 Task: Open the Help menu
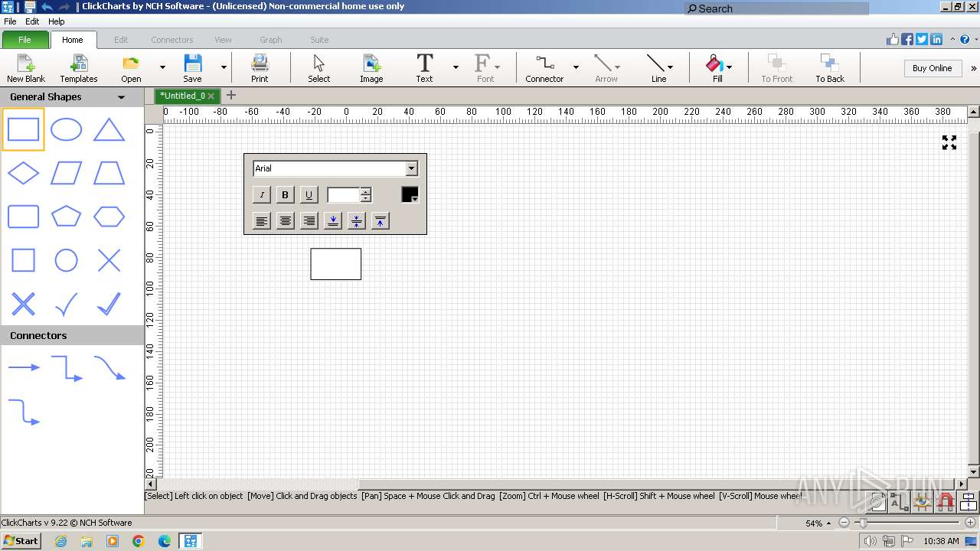pyautogui.click(x=57, y=21)
